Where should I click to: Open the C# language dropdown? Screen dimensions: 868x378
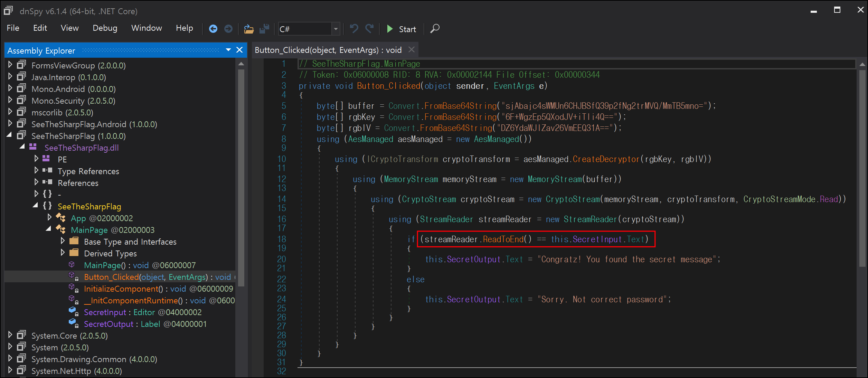(335, 29)
